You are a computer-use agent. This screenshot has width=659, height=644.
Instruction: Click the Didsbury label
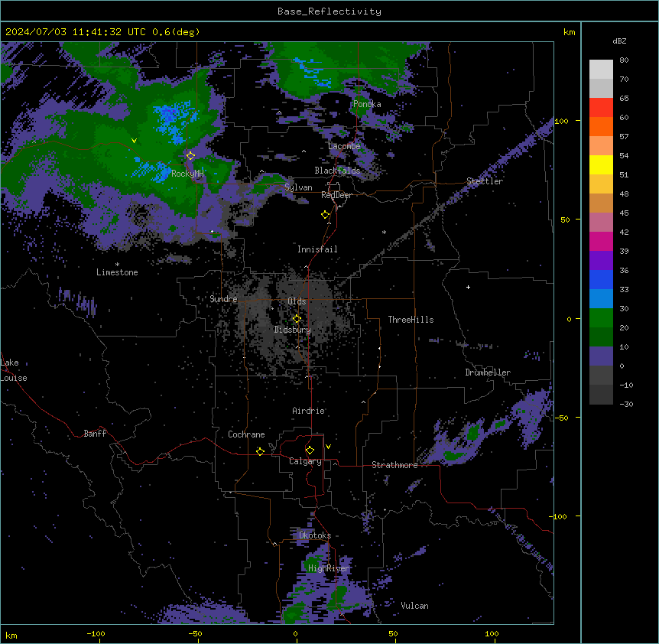[293, 330]
